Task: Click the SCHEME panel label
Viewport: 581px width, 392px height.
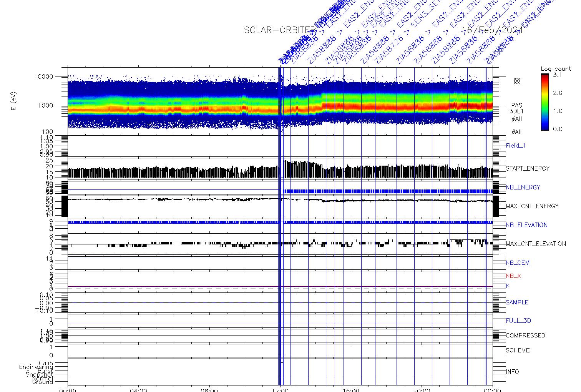Action: [518, 350]
